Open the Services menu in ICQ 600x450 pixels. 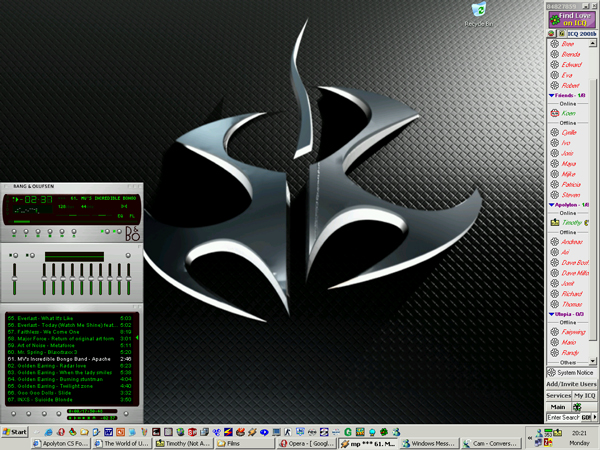click(x=558, y=396)
